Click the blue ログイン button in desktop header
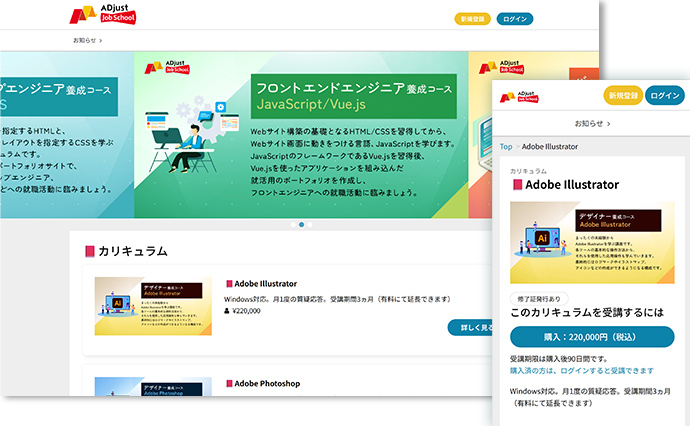This screenshot has width=690, height=426. coord(515,19)
